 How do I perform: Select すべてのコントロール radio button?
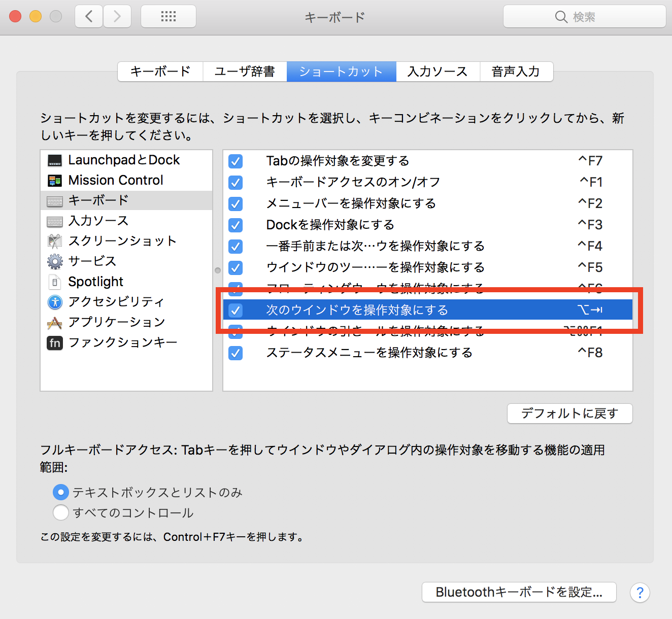coord(61,512)
